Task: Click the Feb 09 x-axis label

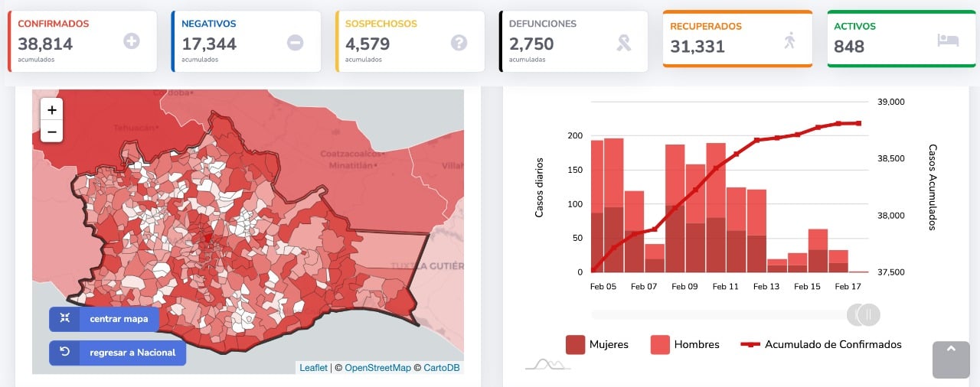Action: pos(684,287)
